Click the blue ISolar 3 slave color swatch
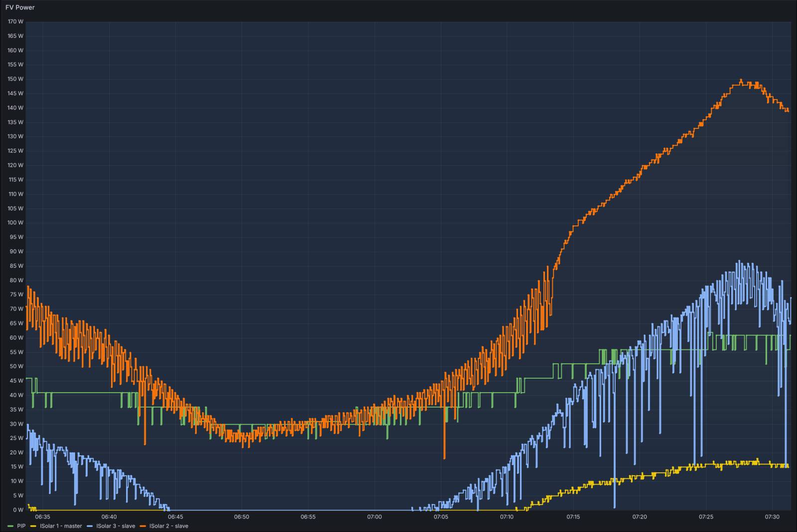 (x=90, y=526)
